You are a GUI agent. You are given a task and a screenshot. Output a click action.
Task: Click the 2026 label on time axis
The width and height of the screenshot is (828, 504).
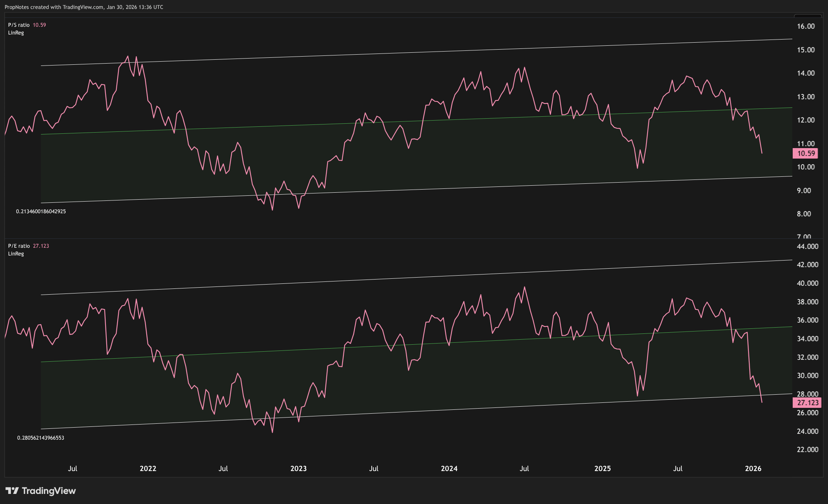(753, 468)
